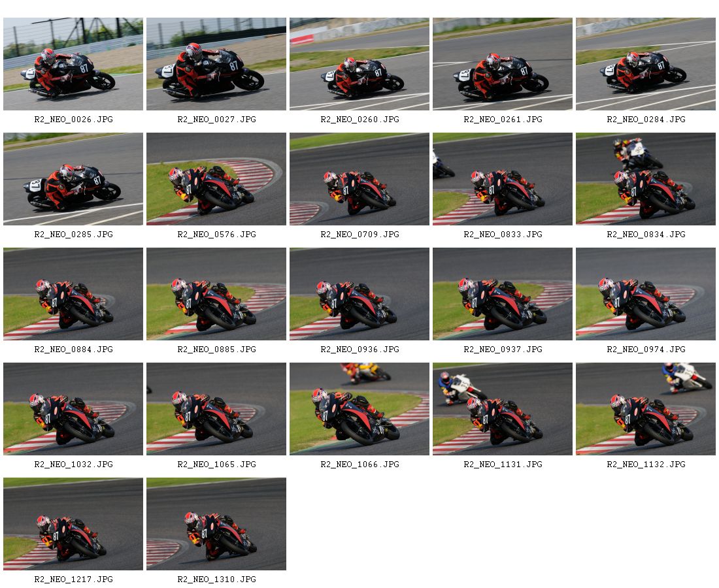View the R2_NEO_0285.JPG photo
The height and width of the screenshot is (588, 719).
[x=73, y=179]
